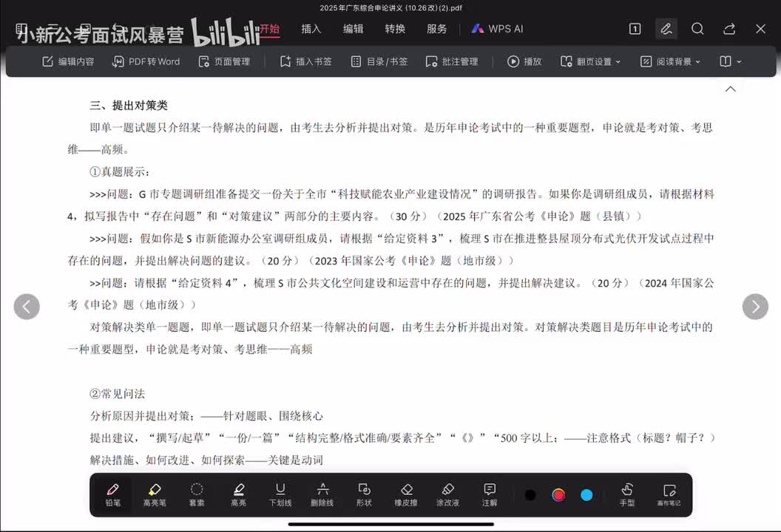Open WPS AI assistant

coord(498,29)
